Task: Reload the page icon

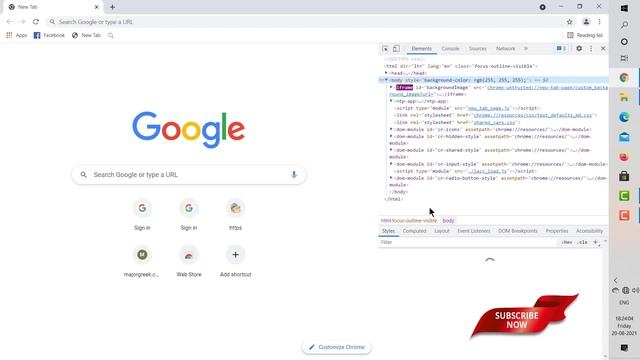Action: 36,22
